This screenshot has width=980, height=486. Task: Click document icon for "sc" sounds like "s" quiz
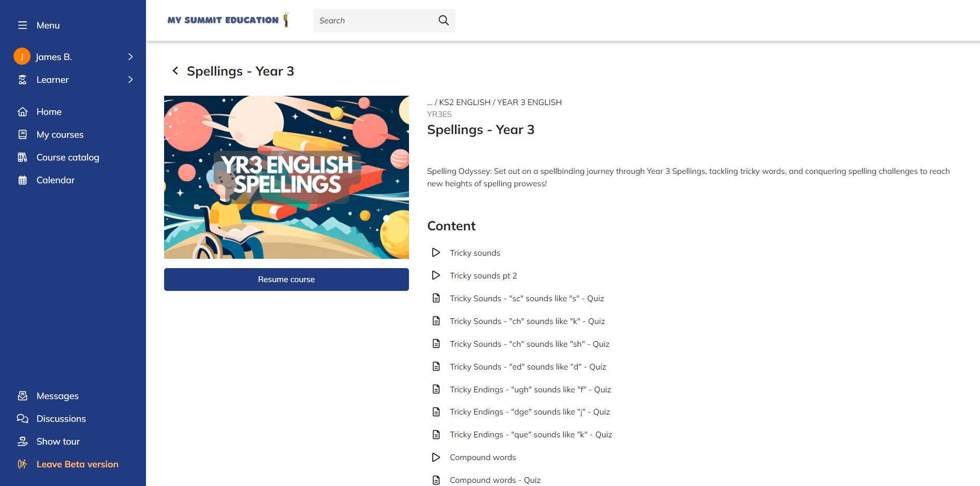[436, 298]
